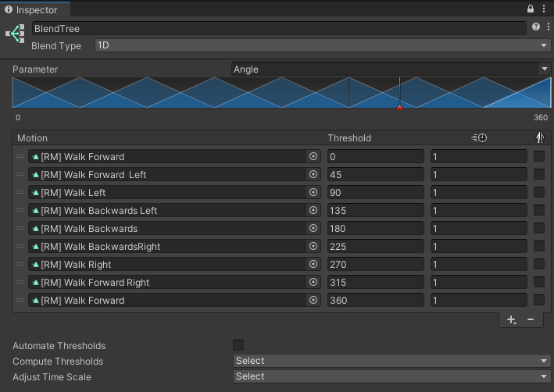Toggle mirror for Walk Backwards Left
Viewport: 554px width, 392px height.
pyautogui.click(x=539, y=210)
